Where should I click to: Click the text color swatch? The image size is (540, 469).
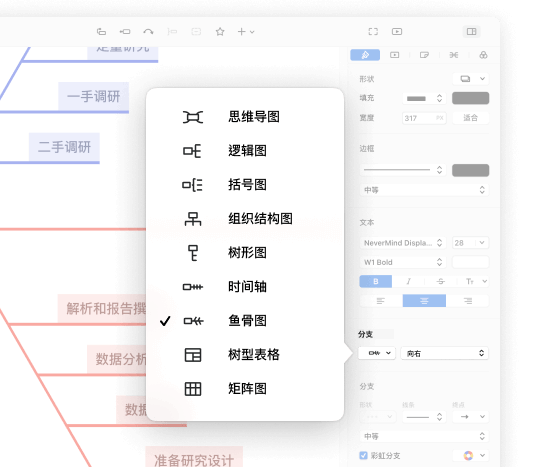pos(470,262)
